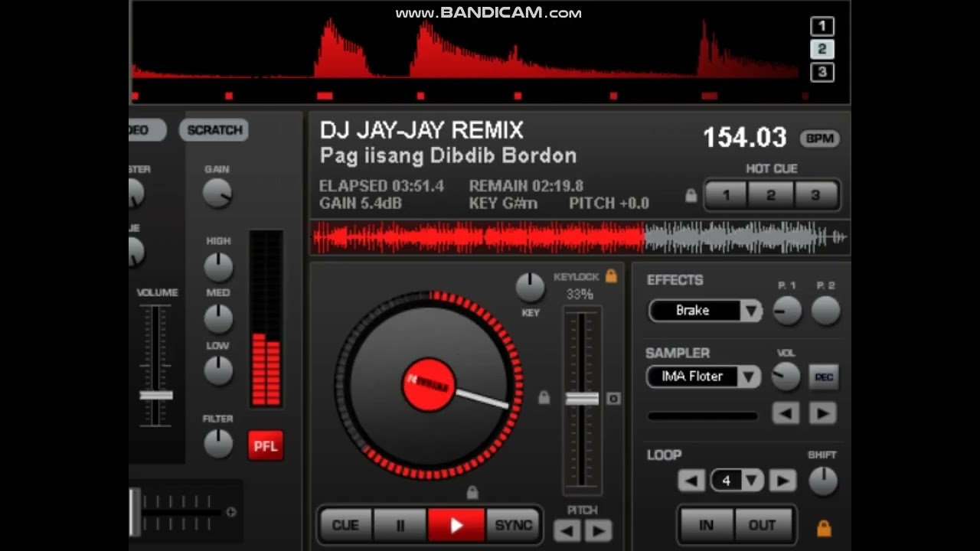The height and width of the screenshot is (551, 980).
Task: Click the PITCH +0.0 readout
Action: tap(609, 204)
